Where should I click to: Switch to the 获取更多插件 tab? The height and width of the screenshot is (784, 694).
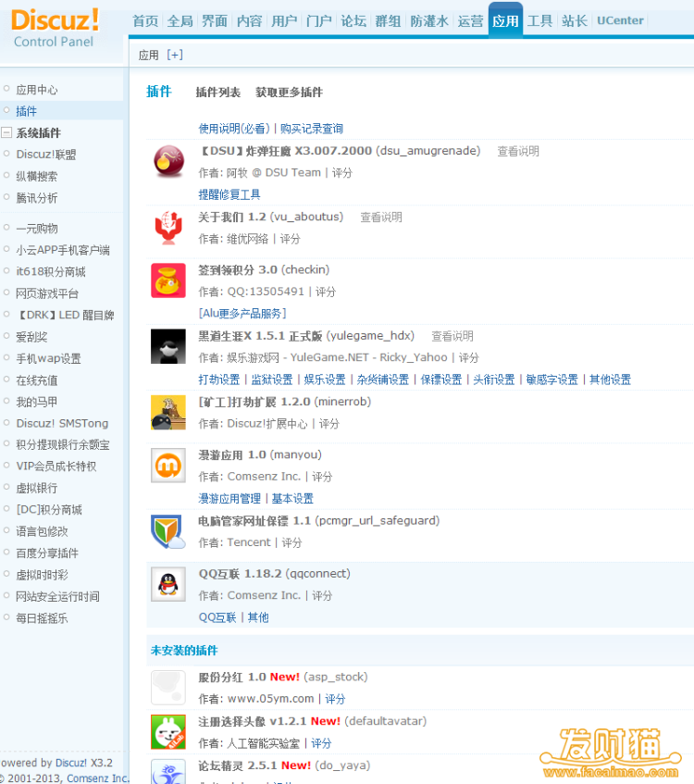pos(289,92)
